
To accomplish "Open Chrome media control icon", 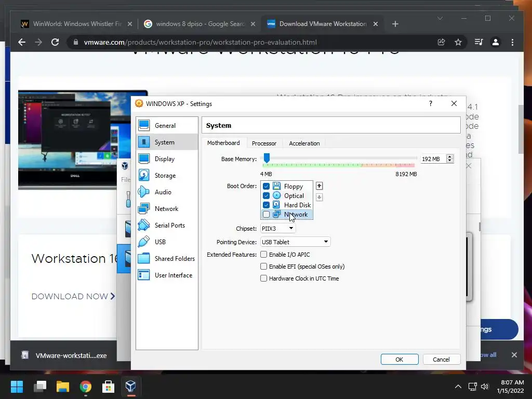I will pos(478,42).
